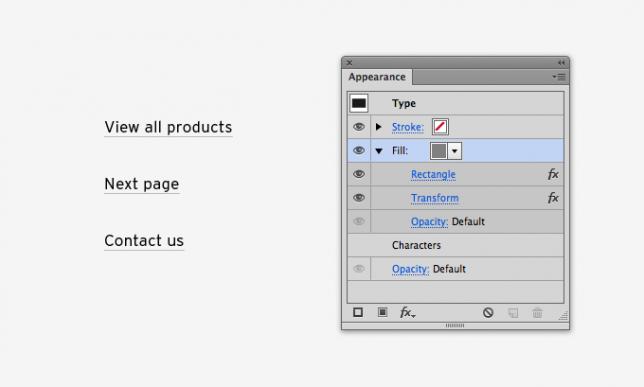The width and height of the screenshot is (644, 387).
Task: Hide the Stroke attribute visibility eye
Action: (359, 127)
